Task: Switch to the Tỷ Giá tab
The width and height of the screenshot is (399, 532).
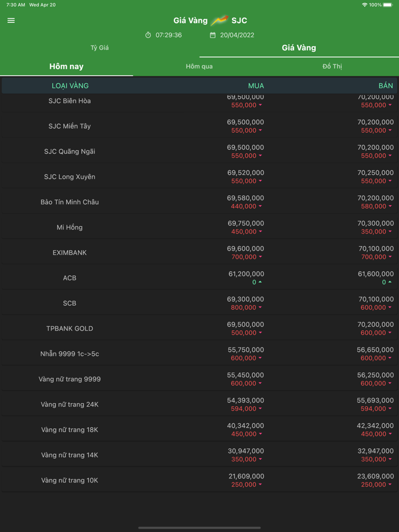Action: tap(100, 48)
